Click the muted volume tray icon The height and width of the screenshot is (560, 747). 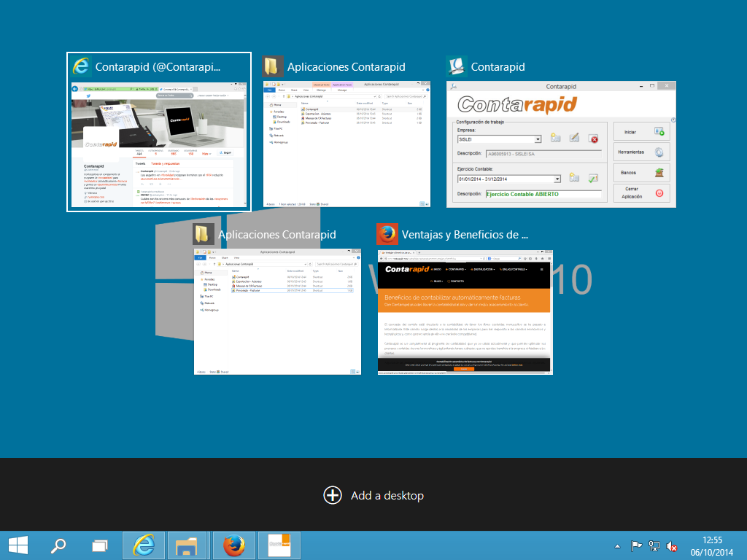tap(672, 546)
